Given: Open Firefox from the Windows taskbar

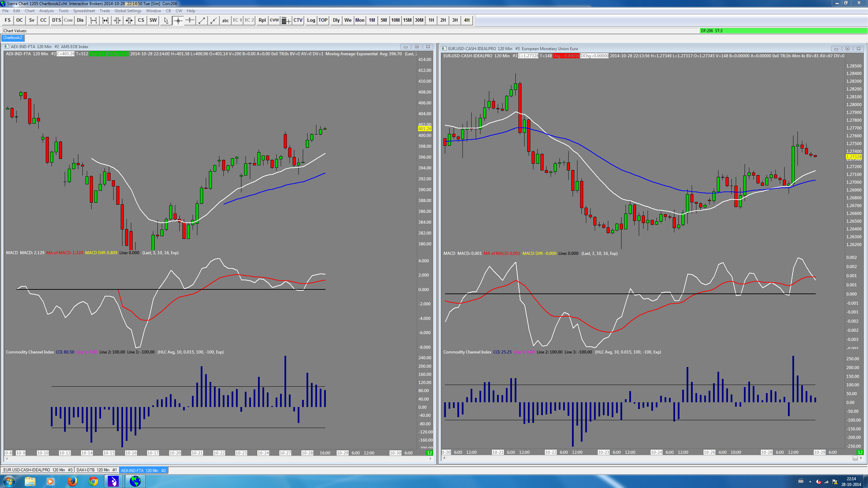Looking at the screenshot, I should click(72, 481).
